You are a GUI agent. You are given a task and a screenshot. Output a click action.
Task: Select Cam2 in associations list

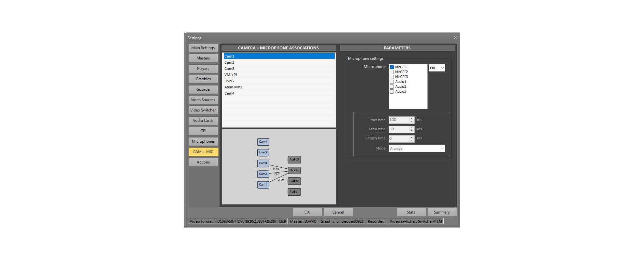tap(229, 62)
